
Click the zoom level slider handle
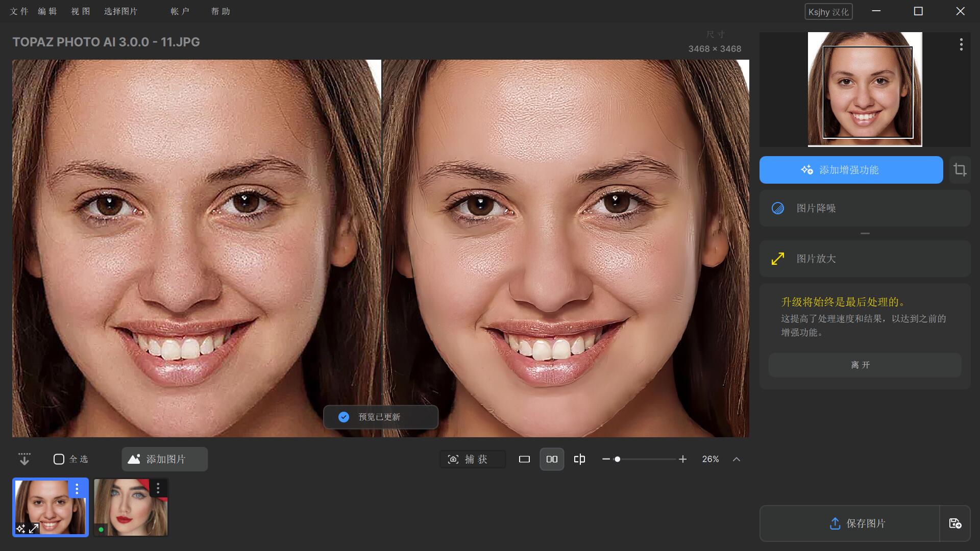[x=617, y=459]
